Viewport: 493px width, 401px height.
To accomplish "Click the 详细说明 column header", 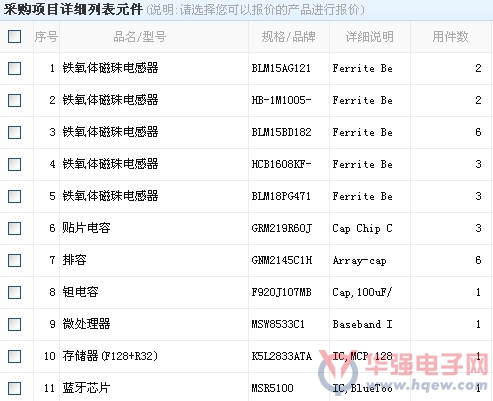I will [x=370, y=37].
